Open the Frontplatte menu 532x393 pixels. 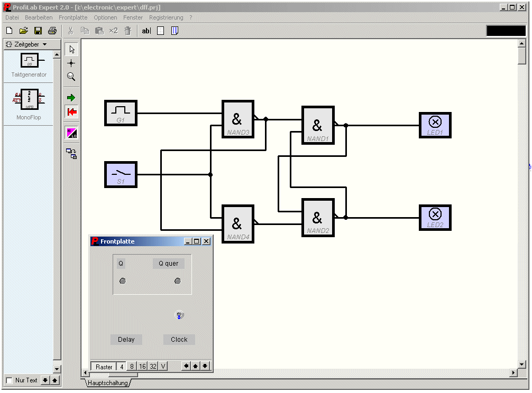73,17
